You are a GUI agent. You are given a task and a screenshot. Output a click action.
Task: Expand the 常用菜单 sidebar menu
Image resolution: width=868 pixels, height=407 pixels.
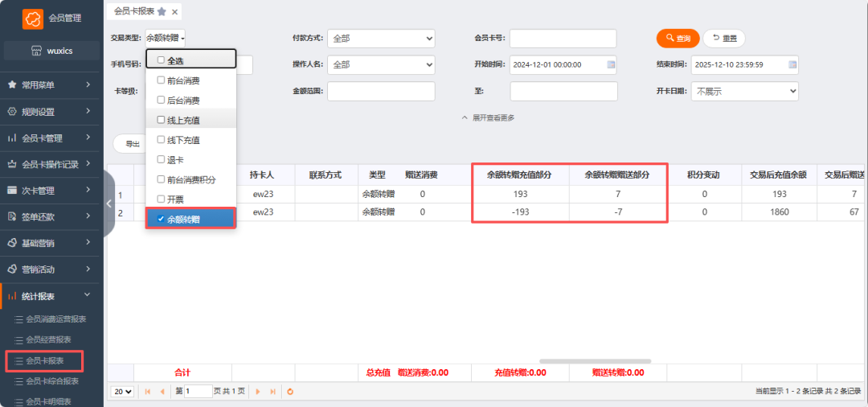pyautogui.click(x=51, y=85)
